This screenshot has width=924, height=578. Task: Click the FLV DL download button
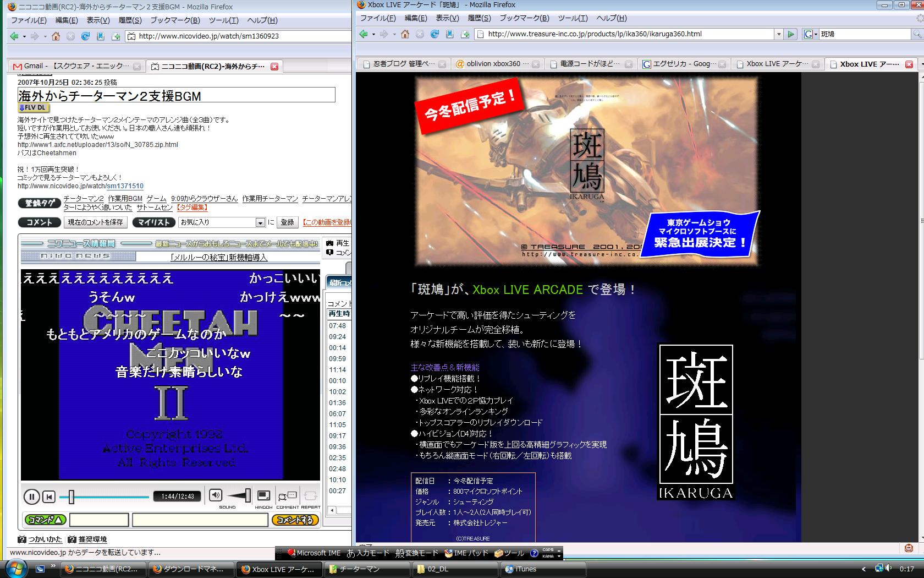tap(33, 108)
